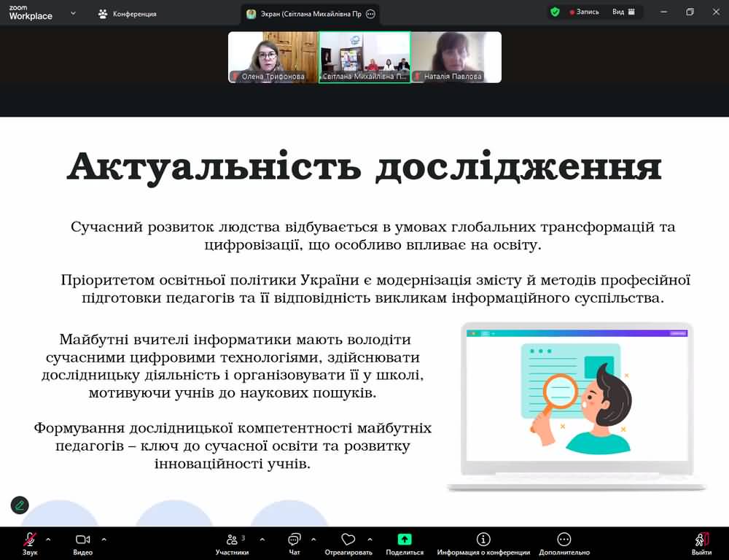This screenshot has height=560, width=729.
Task: Select Наталія Павлова's video thumbnail
Action: 456,57
